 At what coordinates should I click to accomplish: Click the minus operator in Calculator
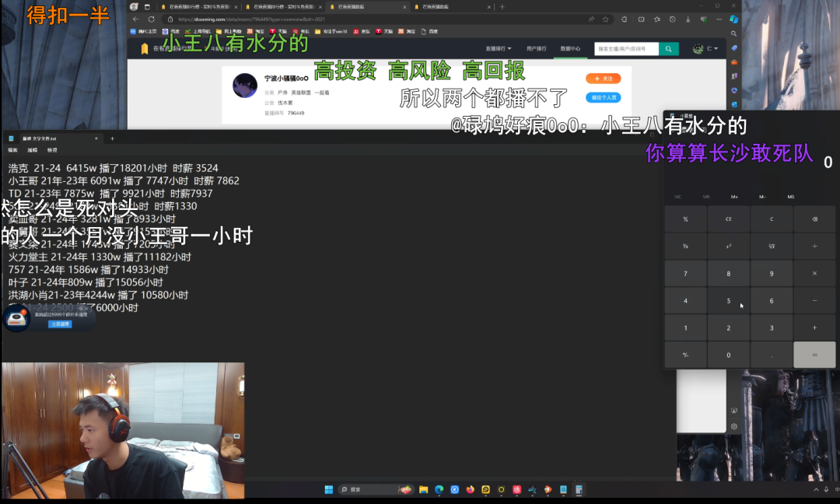click(814, 301)
